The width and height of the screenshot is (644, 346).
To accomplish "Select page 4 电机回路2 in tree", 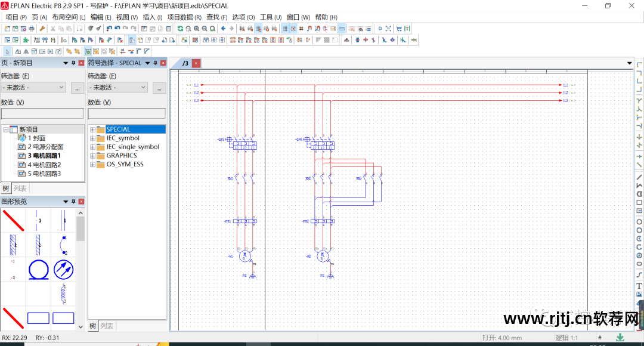I will 44,165.
